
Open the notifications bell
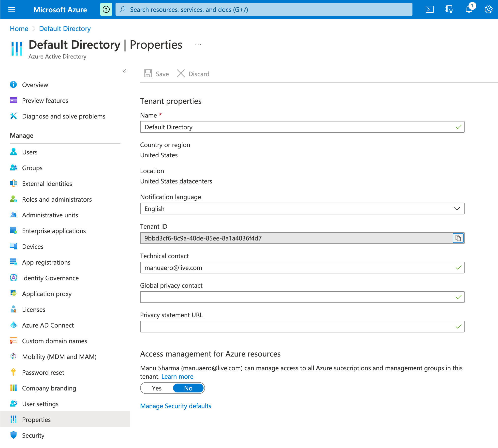[x=469, y=10]
